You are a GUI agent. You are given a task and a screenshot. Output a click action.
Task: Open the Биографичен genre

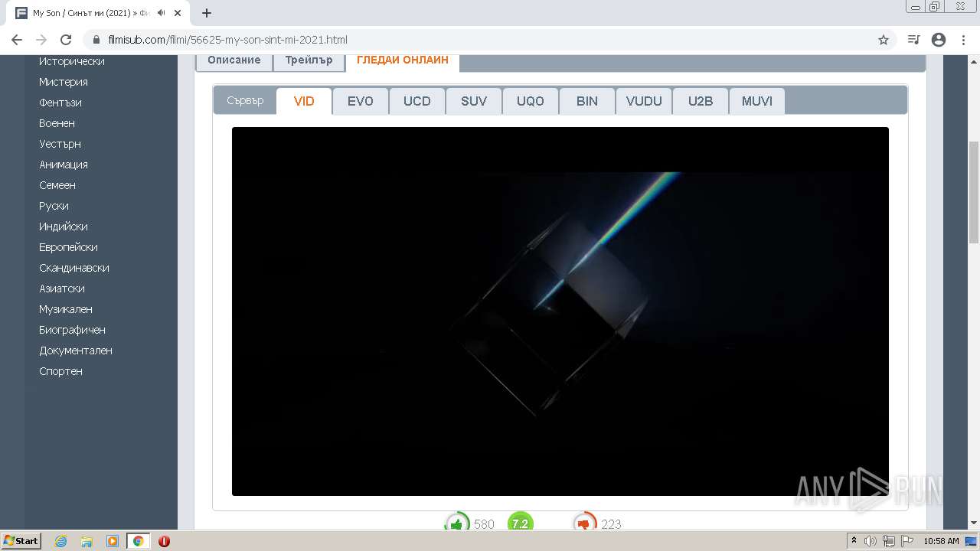pos(73,330)
